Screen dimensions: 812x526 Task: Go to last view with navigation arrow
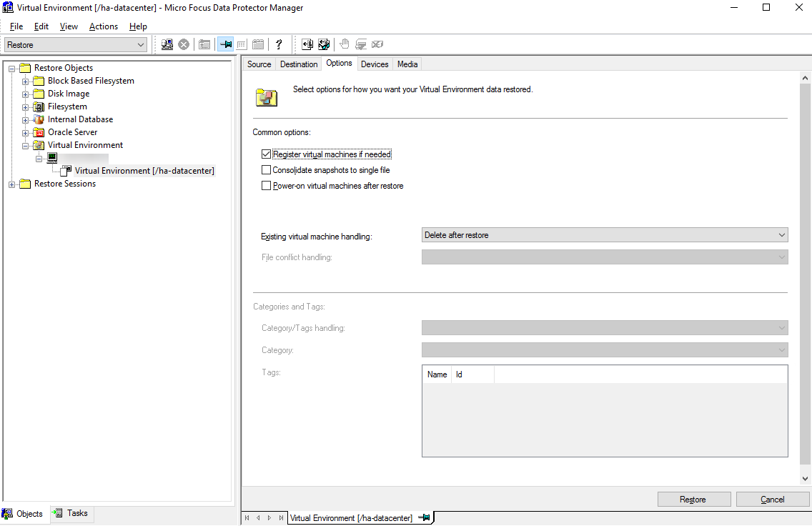click(x=281, y=517)
